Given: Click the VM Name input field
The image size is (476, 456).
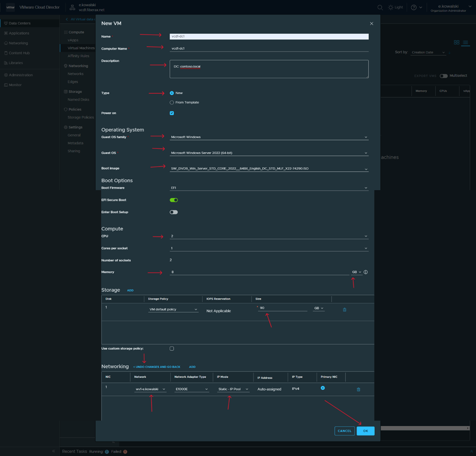Looking at the screenshot, I should (269, 36).
